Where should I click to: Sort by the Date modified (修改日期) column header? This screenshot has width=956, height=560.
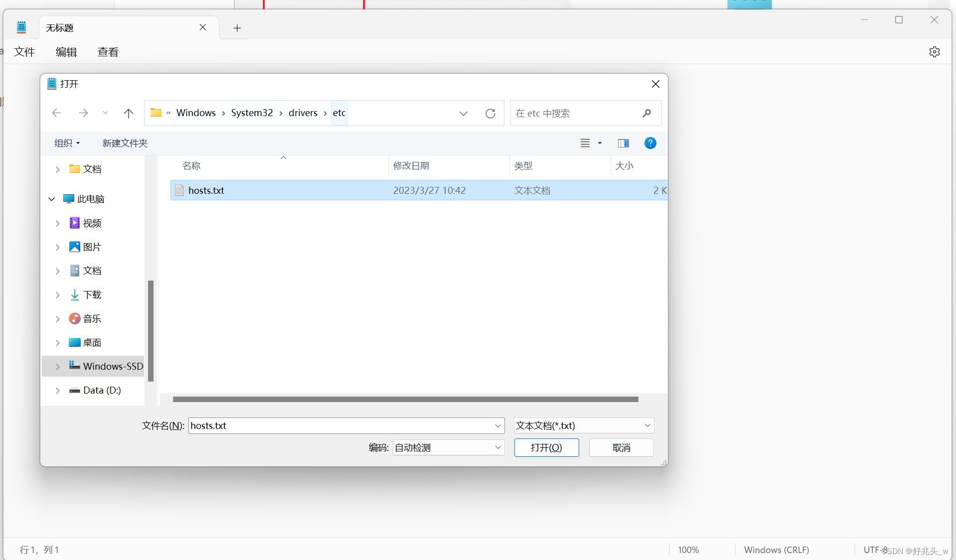(x=411, y=166)
